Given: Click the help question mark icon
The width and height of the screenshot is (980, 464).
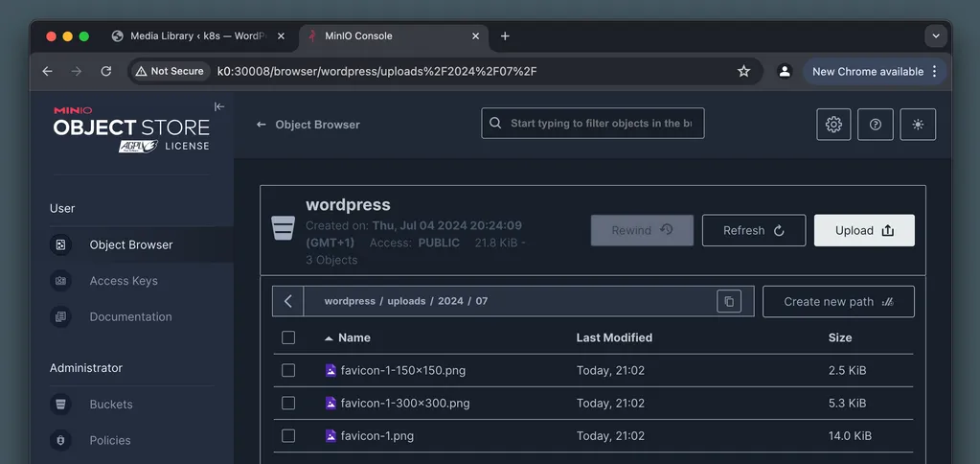Looking at the screenshot, I should point(876,124).
